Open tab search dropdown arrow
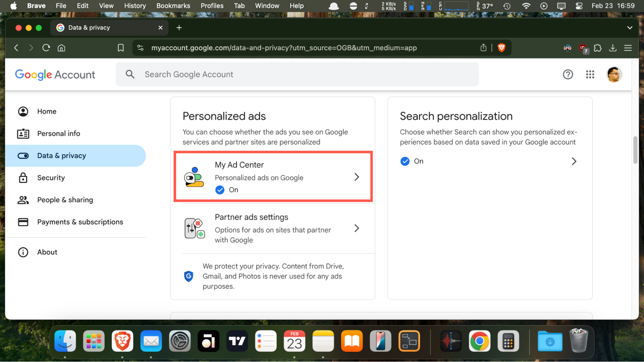The width and height of the screenshot is (644, 362). tap(630, 28)
